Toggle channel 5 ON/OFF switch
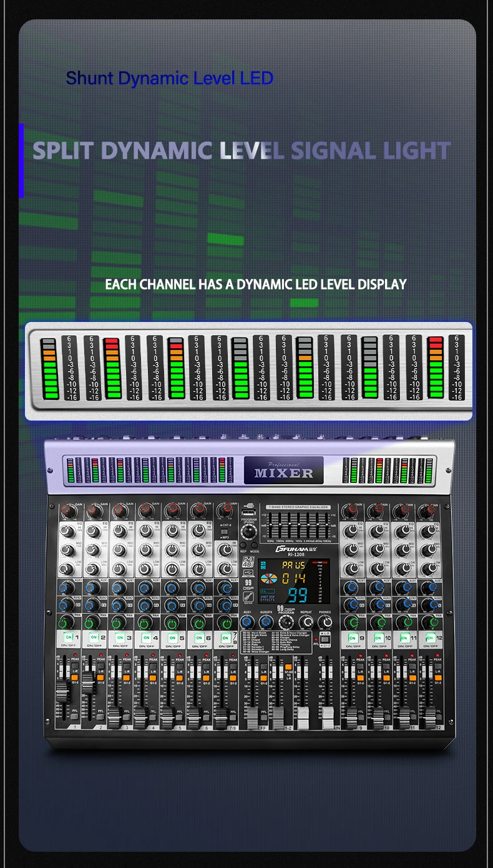This screenshot has height=868, width=493. (172, 637)
